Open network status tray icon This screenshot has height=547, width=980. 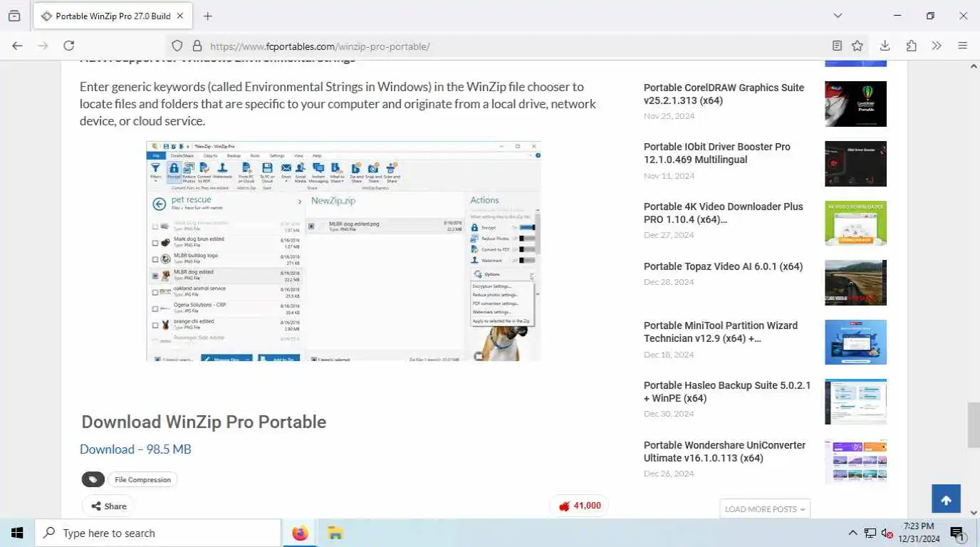click(x=870, y=533)
